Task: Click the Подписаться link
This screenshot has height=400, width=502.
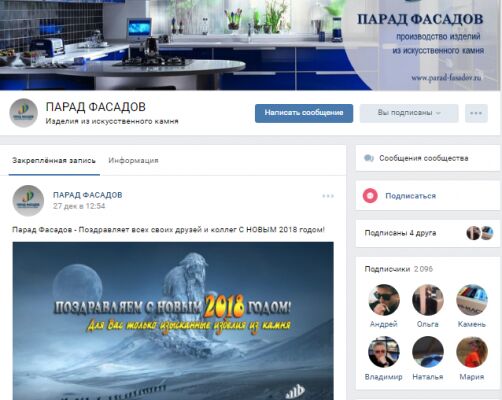Action: click(411, 196)
